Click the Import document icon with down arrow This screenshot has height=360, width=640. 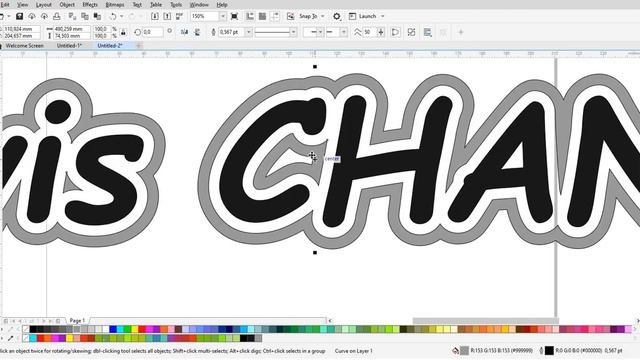pyautogui.click(x=155, y=16)
